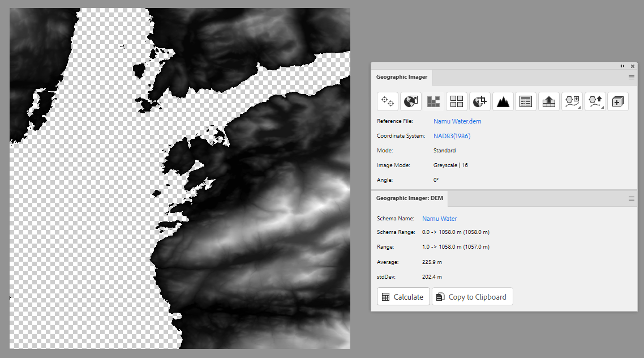Select the Mosaic blocks icon
The width and height of the screenshot is (644, 358).
[x=433, y=101]
